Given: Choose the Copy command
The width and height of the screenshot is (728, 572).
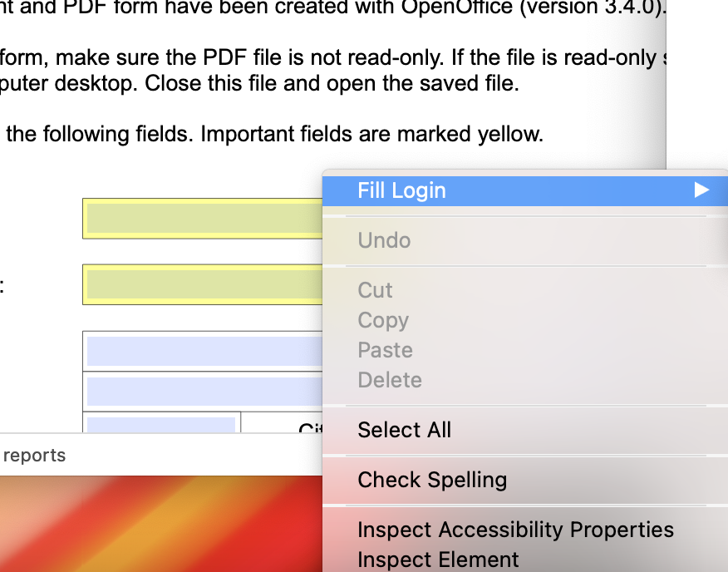Looking at the screenshot, I should pos(383,320).
